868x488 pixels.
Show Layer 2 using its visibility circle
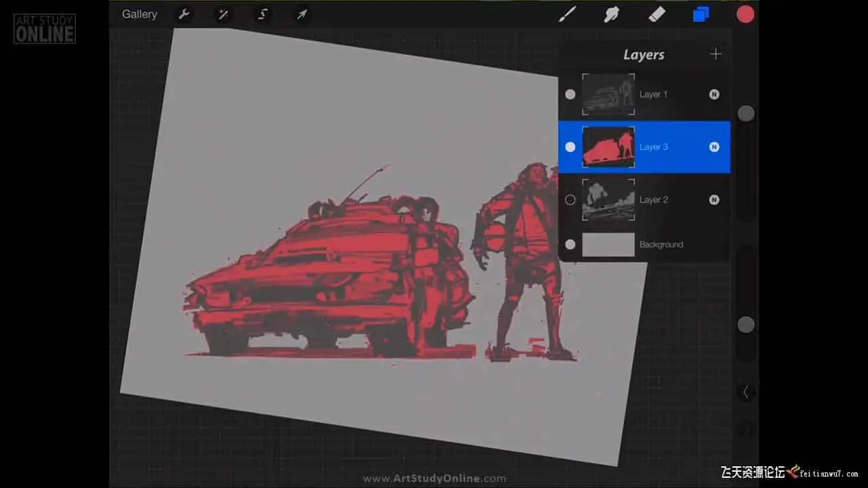pyautogui.click(x=570, y=200)
